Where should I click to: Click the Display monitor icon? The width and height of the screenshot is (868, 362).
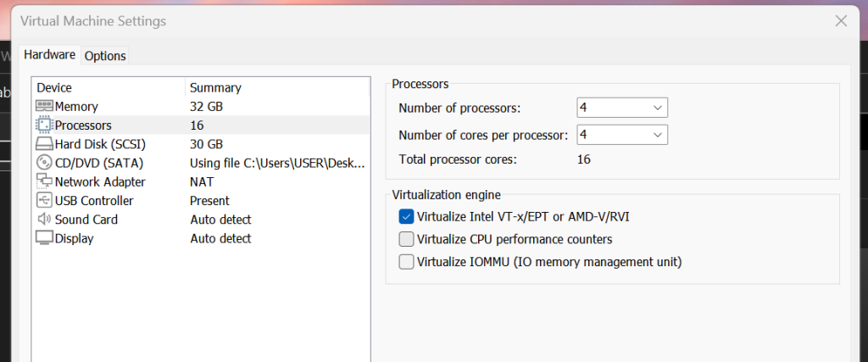44,238
